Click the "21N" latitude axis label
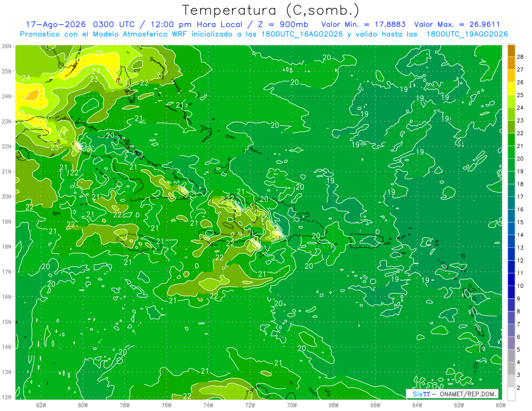Viewport: 532px width, 411px height. (x=7, y=171)
